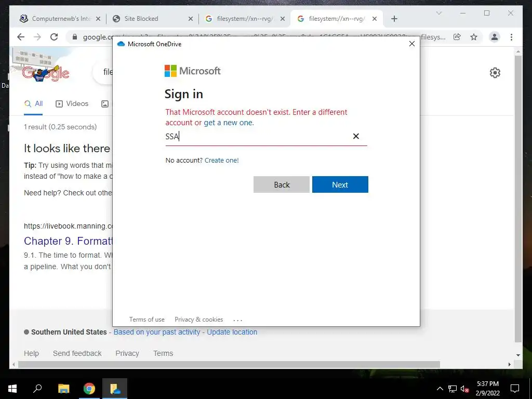532x399 pixels.
Task: Open Chrome's three-dot menu
Action: 511,37
